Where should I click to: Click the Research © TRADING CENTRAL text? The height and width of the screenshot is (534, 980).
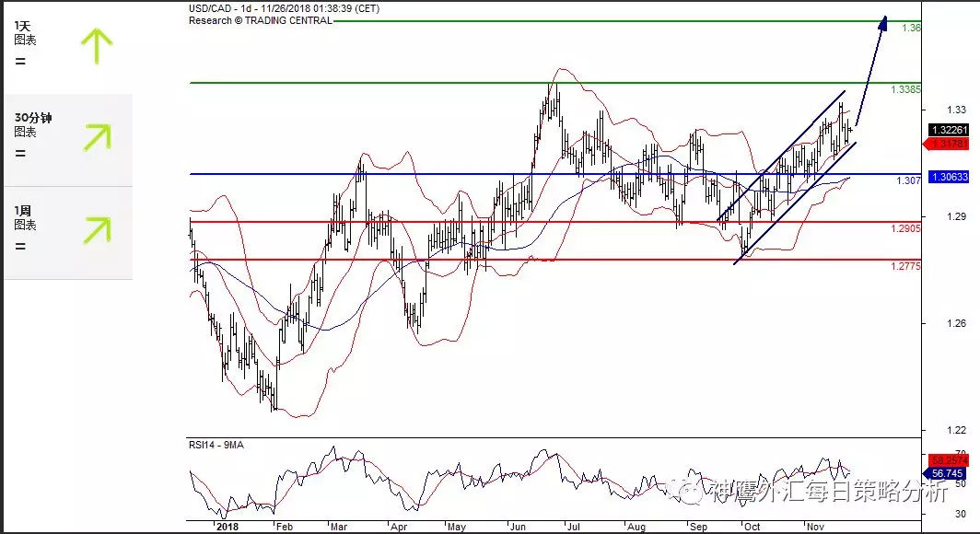tap(260, 20)
